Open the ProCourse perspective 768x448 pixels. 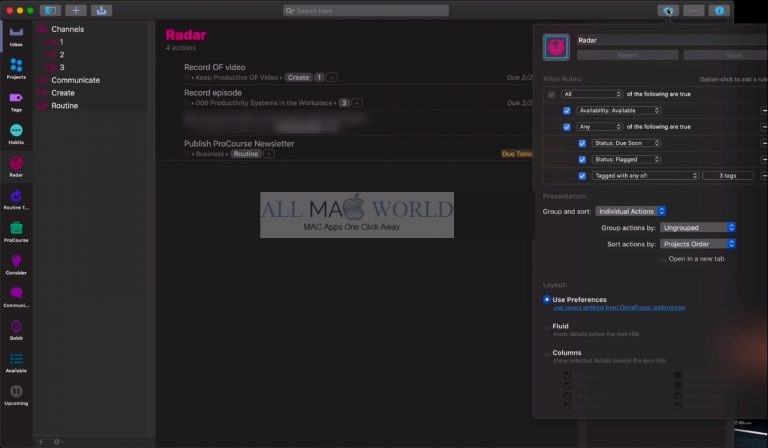(16, 232)
